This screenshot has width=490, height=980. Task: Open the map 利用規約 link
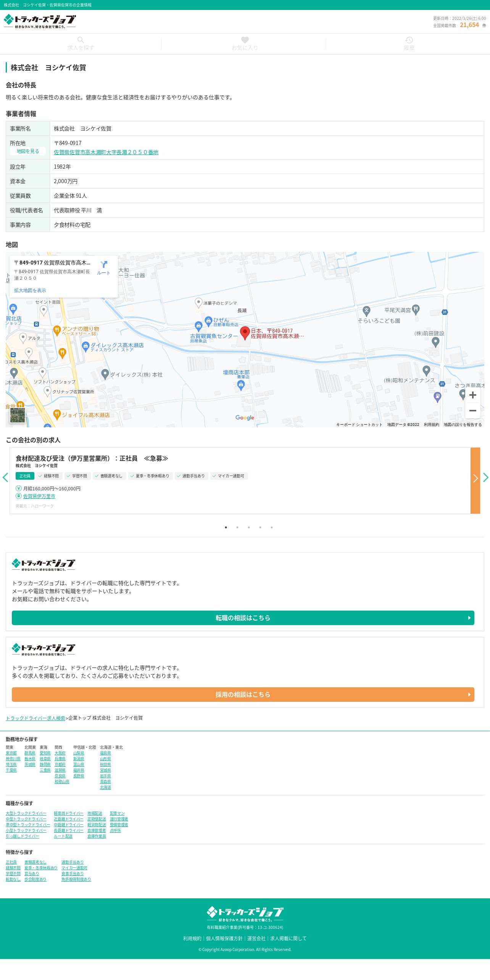[x=431, y=424]
